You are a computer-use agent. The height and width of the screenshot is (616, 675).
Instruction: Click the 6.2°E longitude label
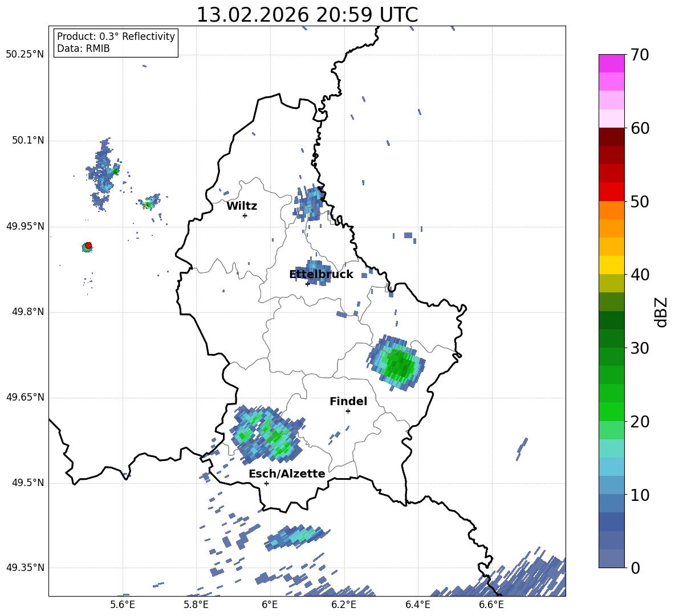pyautogui.click(x=344, y=605)
